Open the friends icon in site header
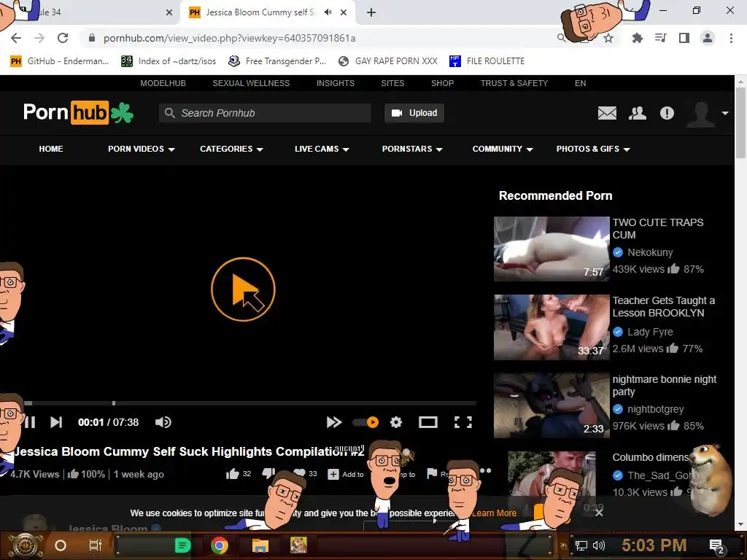Viewport: 747px width, 560px height. point(638,113)
